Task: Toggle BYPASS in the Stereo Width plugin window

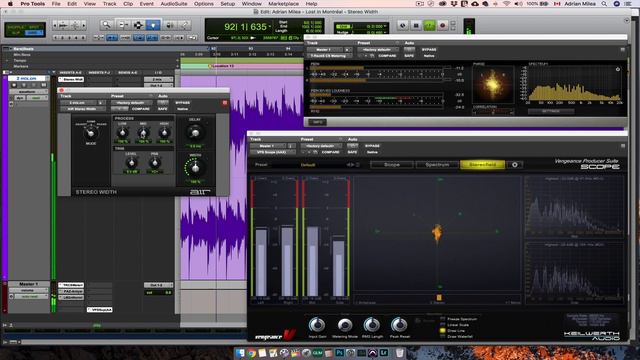Action: pyautogui.click(x=182, y=103)
